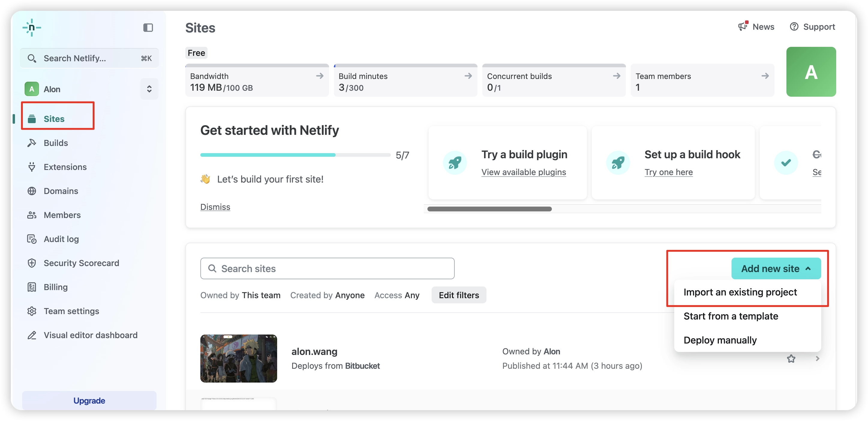
Task: Open Team settings gear icon
Action: [32, 311]
